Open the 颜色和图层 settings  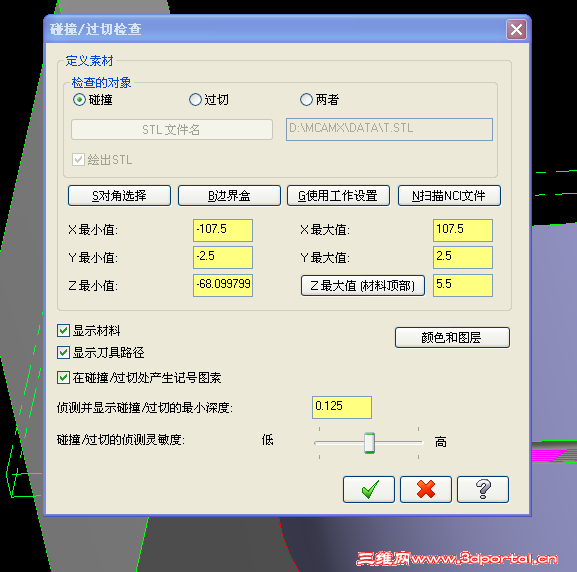point(452,337)
